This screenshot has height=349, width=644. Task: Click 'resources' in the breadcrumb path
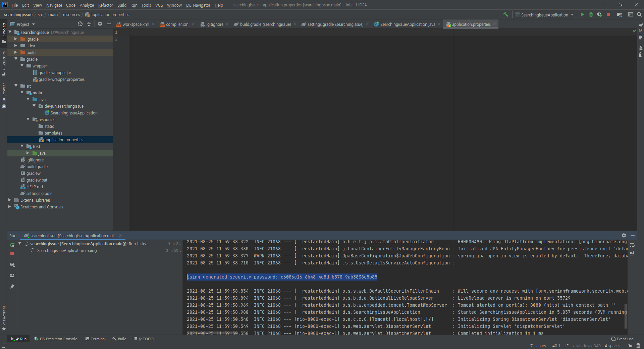click(x=71, y=14)
